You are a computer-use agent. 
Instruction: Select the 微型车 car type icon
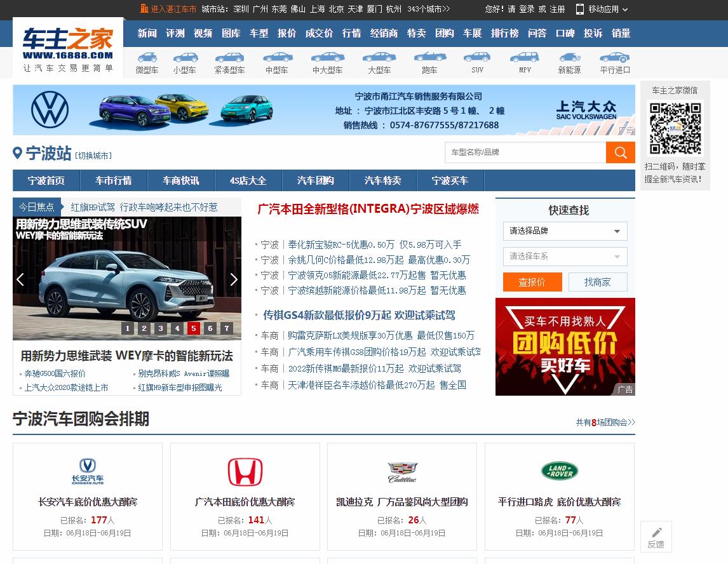[x=147, y=58]
